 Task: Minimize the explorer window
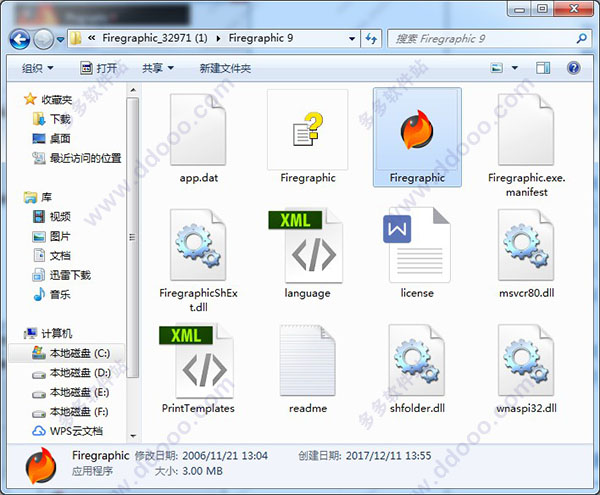point(519,9)
